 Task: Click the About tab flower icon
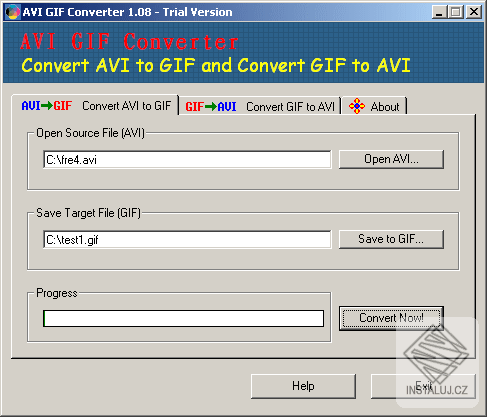pyautogui.click(x=357, y=106)
